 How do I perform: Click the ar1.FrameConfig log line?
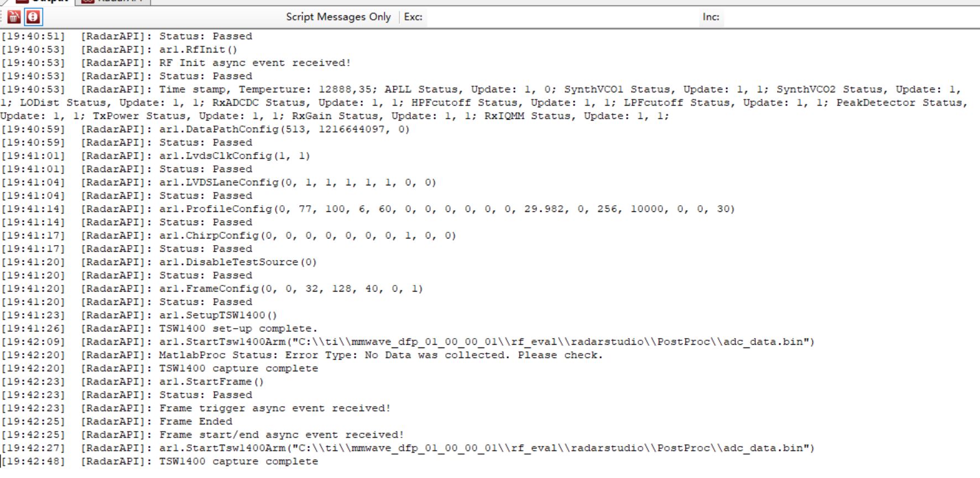coord(212,289)
